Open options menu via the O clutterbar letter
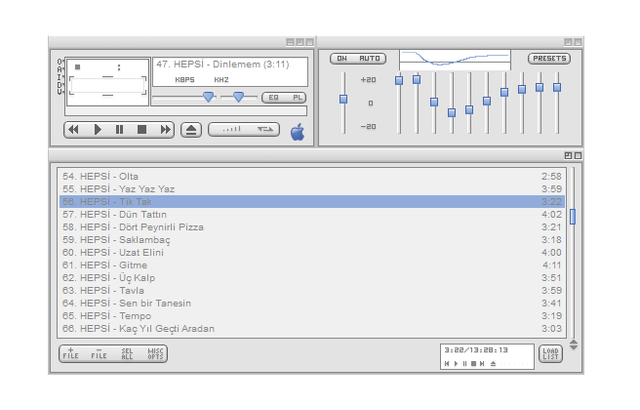This screenshot has width=640, height=410. pyautogui.click(x=60, y=62)
